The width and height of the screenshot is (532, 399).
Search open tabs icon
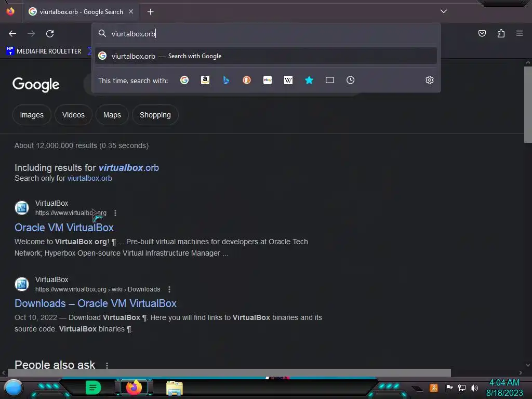click(330, 80)
